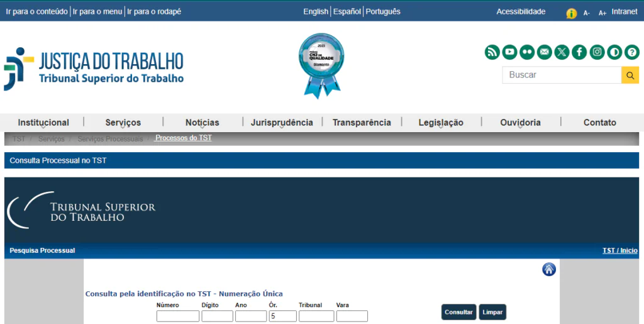Viewport: 644px width, 324px height.
Task: Click the question mark help icon
Action: (632, 52)
